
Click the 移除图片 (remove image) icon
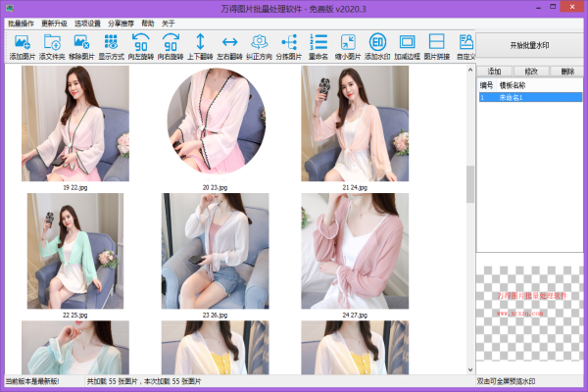pyautogui.click(x=81, y=44)
